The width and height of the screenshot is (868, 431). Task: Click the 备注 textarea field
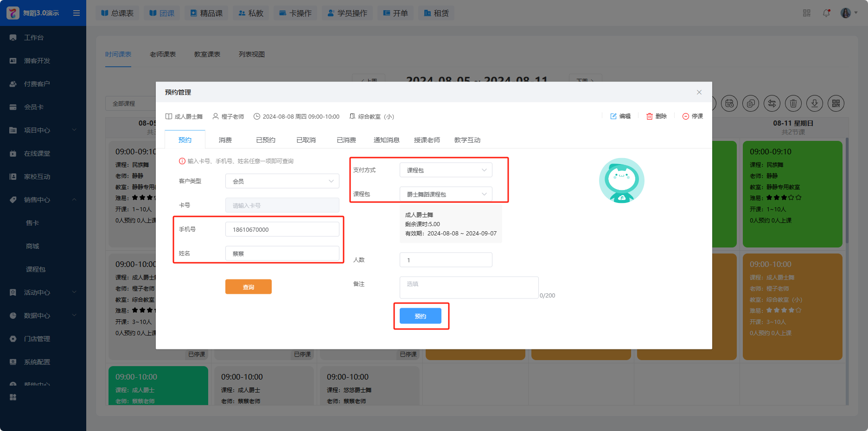(x=469, y=287)
